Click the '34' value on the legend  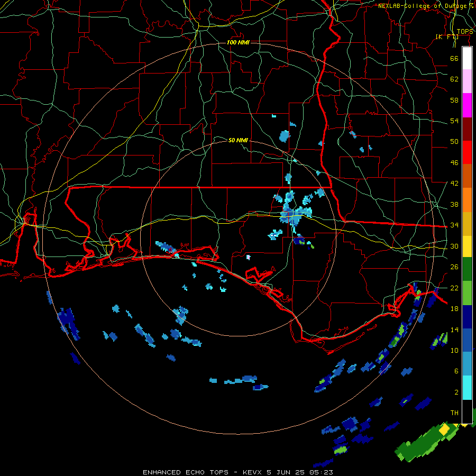454,225
